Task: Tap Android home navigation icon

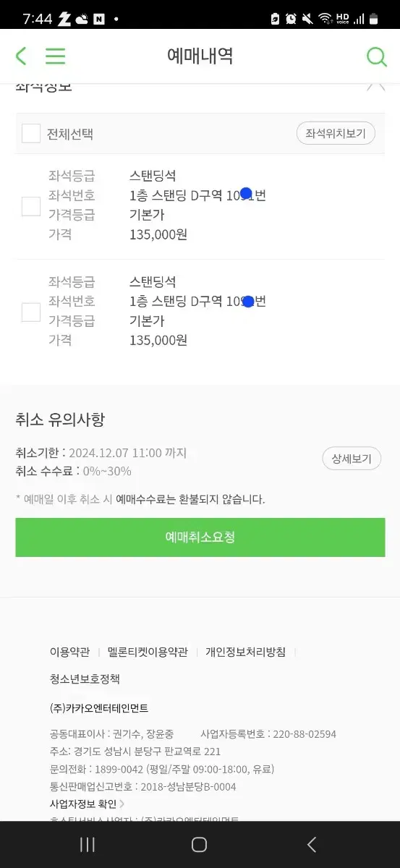Action: (x=200, y=844)
